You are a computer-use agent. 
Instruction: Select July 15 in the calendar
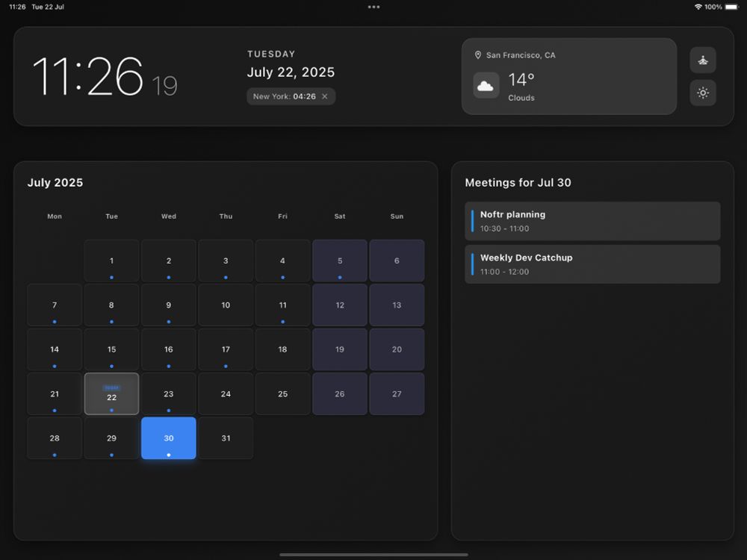[x=111, y=349]
